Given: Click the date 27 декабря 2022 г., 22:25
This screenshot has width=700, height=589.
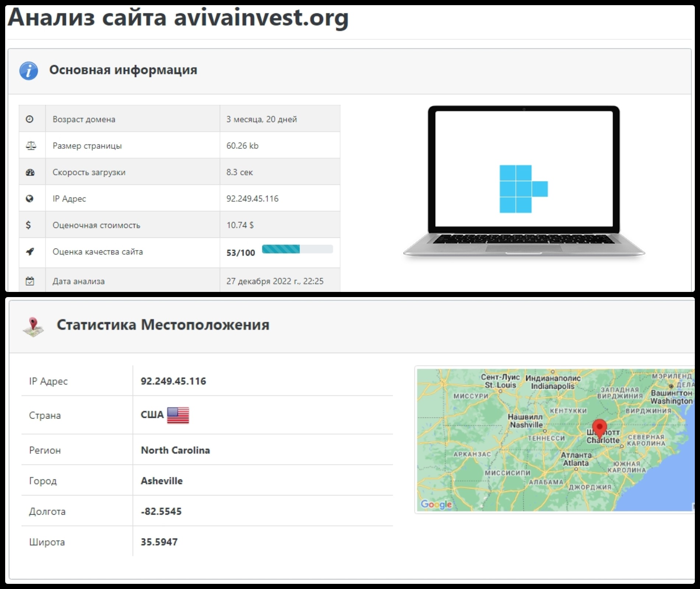Looking at the screenshot, I should click(275, 281).
